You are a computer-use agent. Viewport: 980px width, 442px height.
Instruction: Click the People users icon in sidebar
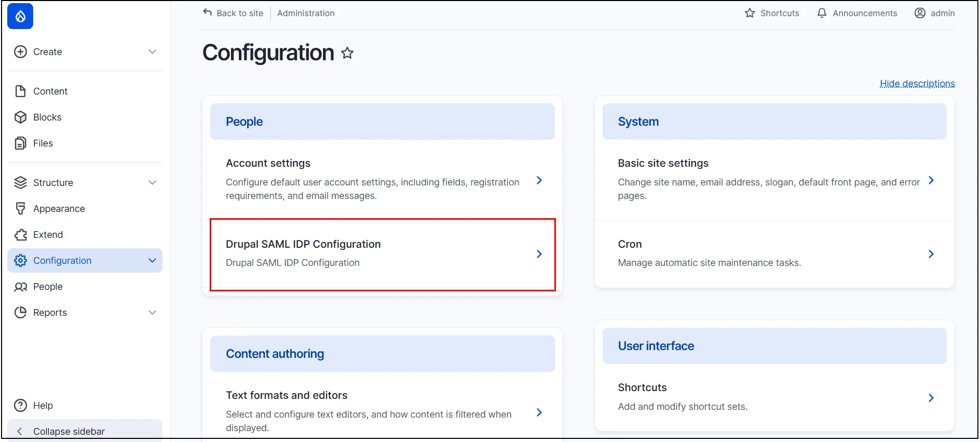pyautogui.click(x=20, y=286)
